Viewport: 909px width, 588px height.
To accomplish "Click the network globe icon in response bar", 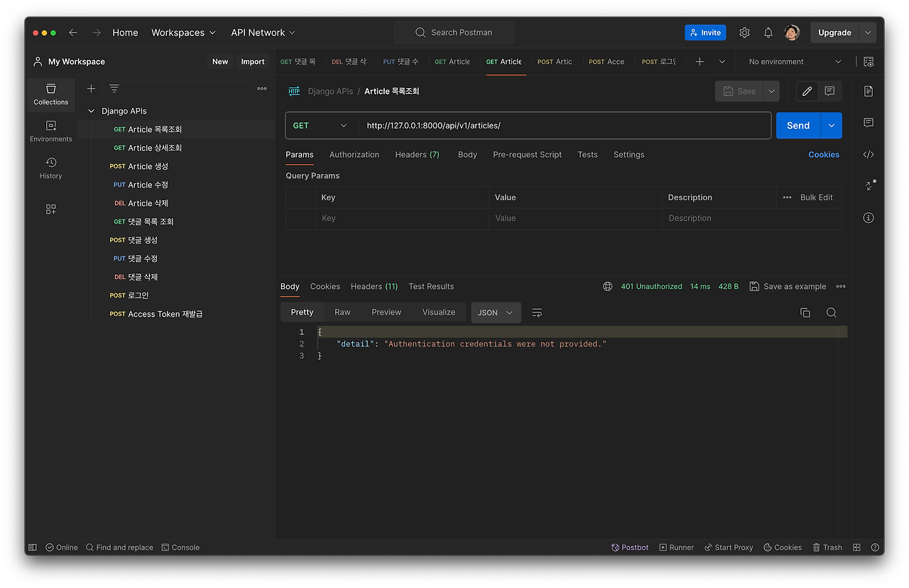I will [x=608, y=286].
